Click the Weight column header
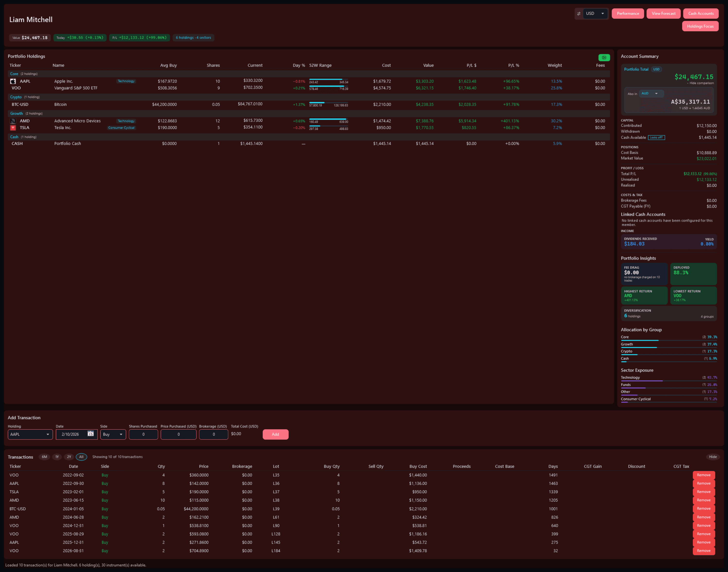The image size is (728, 572). click(555, 65)
